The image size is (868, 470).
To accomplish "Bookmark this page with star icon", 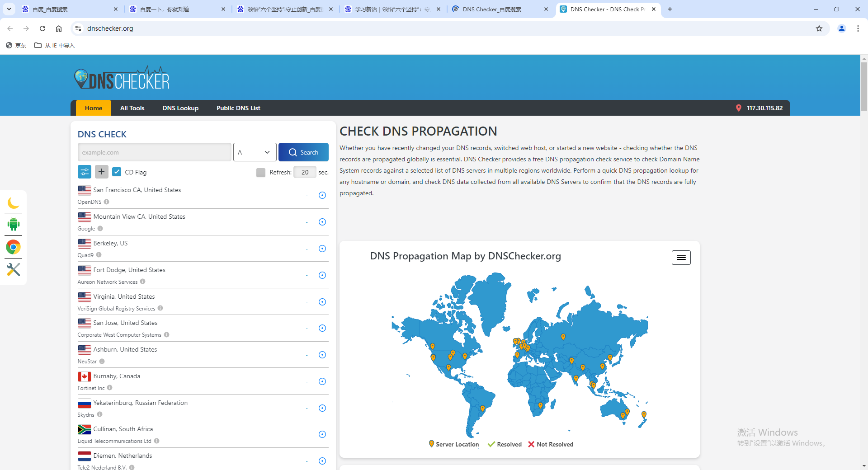I will click(819, 28).
